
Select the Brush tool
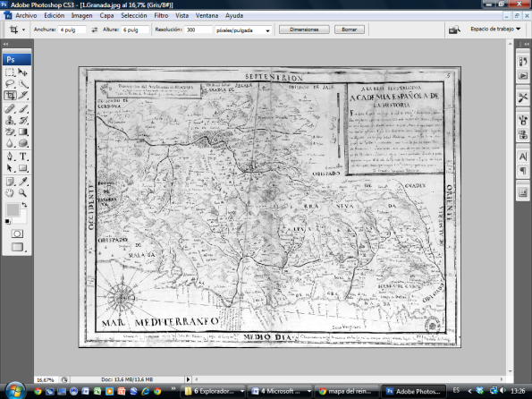coord(22,108)
